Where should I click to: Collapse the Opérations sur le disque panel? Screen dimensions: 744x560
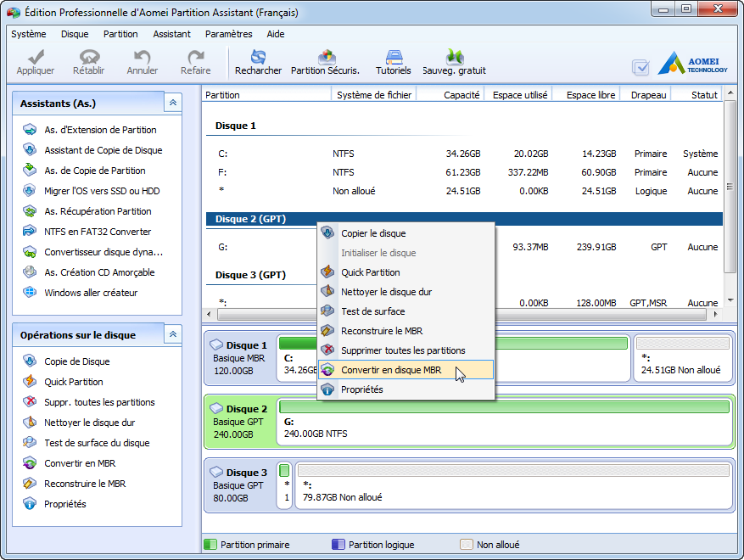click(x=173, y=334)
